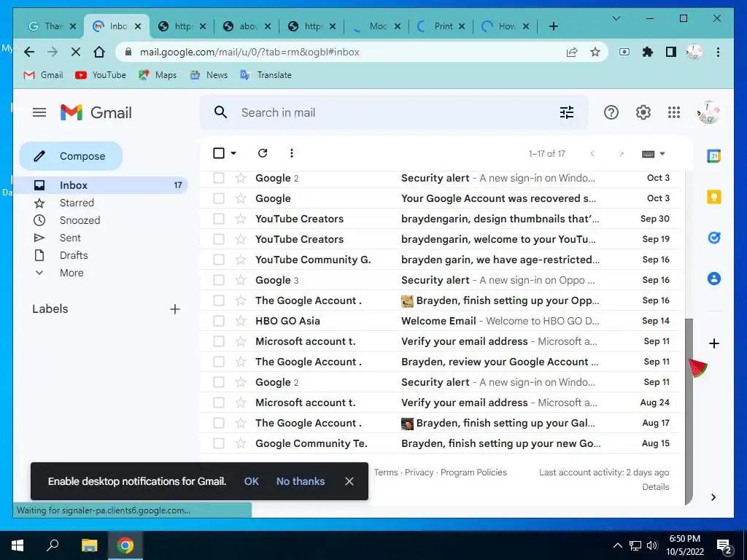Viewport: 747px width, 560px height.
Task: Check the HBO GO Asia email checkbox
Action: [219, 321]
